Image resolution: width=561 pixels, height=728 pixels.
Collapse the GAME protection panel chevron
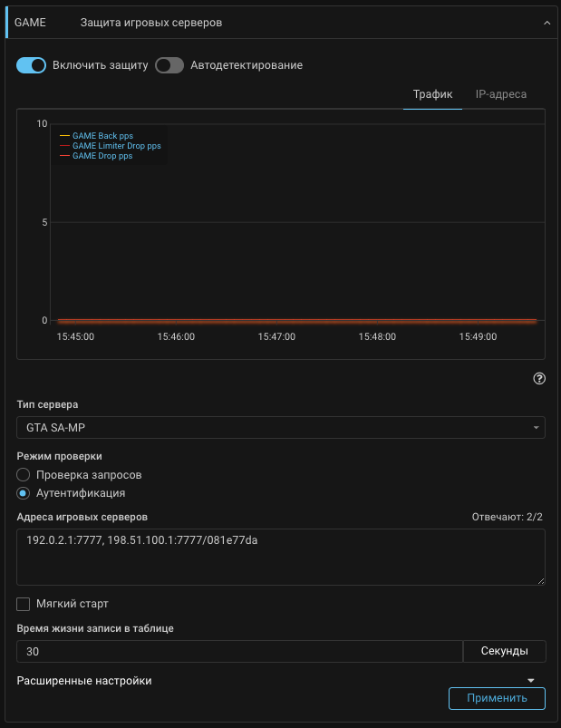pyautogui.click(x=546, y=23)
